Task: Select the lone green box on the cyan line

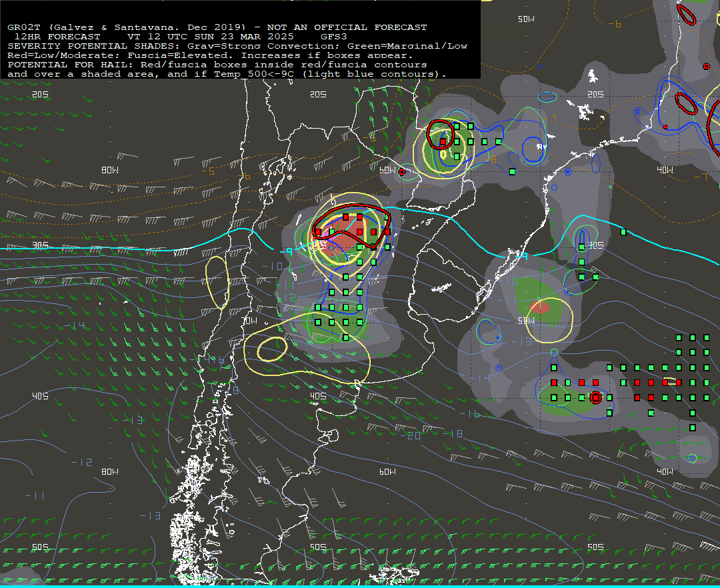Action: click(x=623, y=232)
